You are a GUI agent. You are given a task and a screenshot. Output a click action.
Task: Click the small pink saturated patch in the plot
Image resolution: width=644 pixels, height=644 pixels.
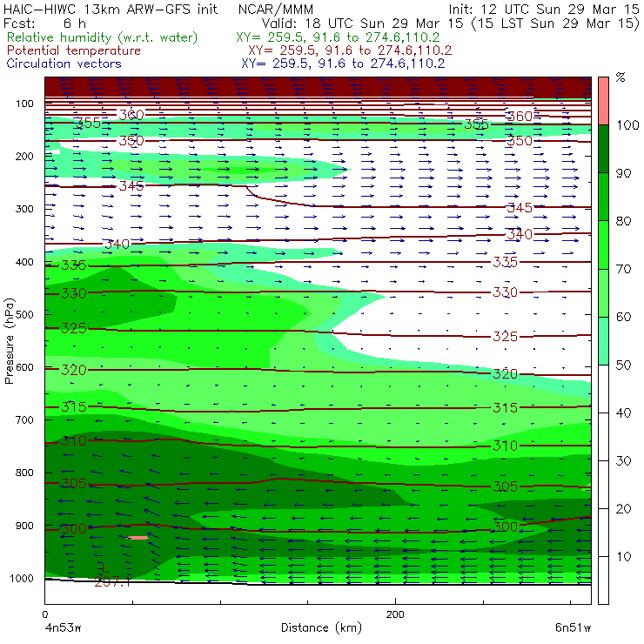[x=138, y=537]
